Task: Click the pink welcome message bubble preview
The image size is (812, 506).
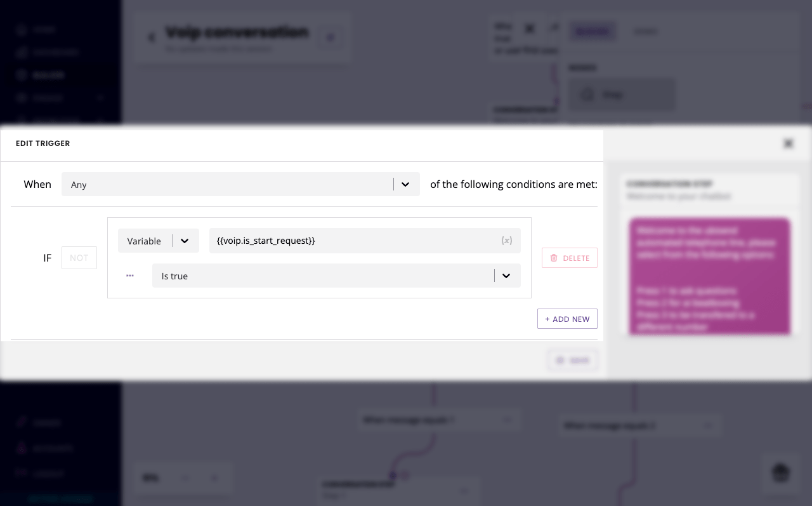Action: tap(709, 276)
